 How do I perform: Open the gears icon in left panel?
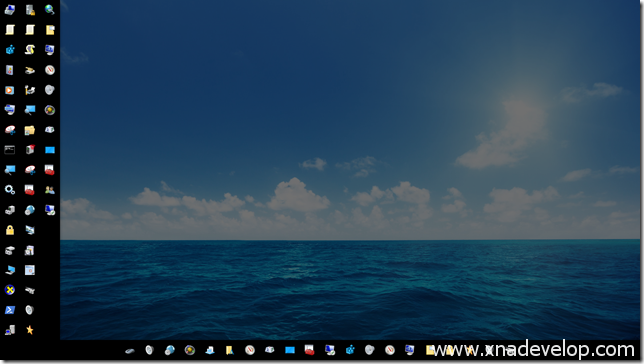[x=10, y=190]
